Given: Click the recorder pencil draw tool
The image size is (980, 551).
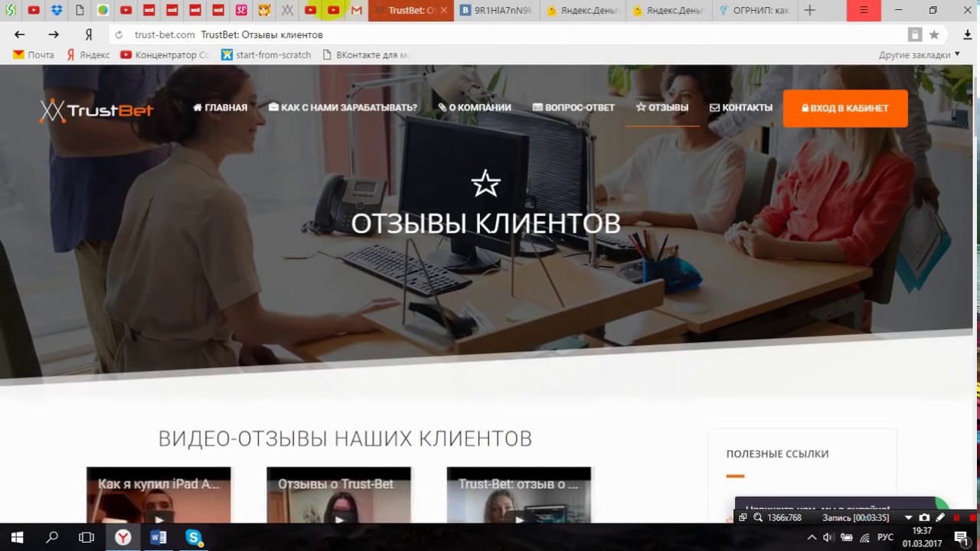Looking at the screenshot, I should point(941,517).
